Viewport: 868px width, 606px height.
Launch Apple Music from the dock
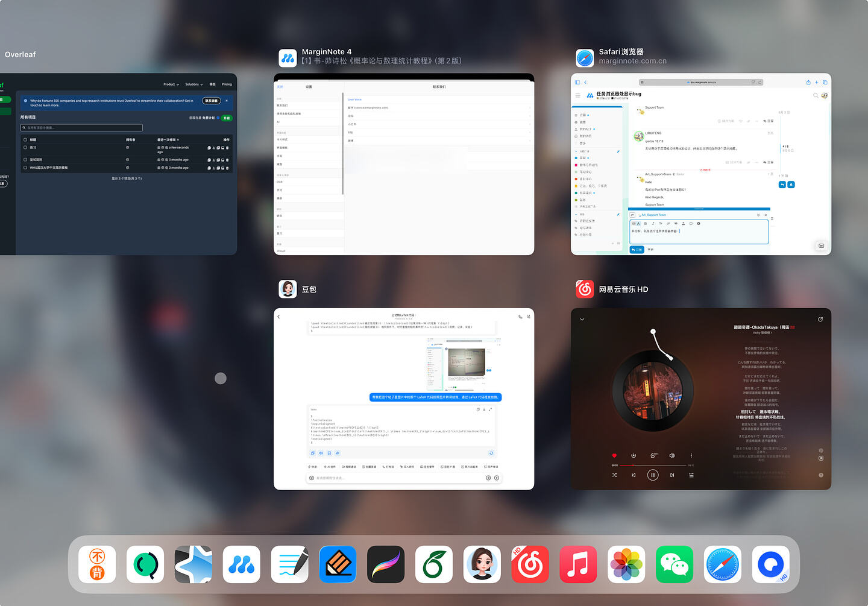click(578, 564)
